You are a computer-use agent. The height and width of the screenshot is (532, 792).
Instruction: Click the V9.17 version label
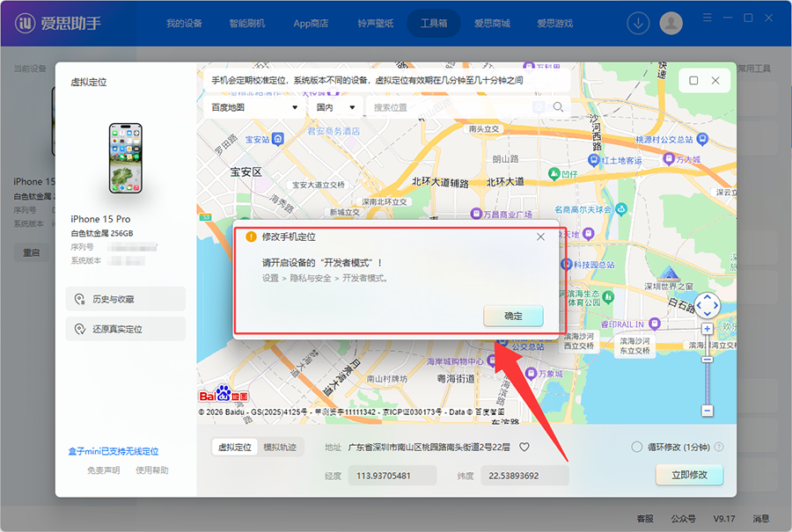724,519
